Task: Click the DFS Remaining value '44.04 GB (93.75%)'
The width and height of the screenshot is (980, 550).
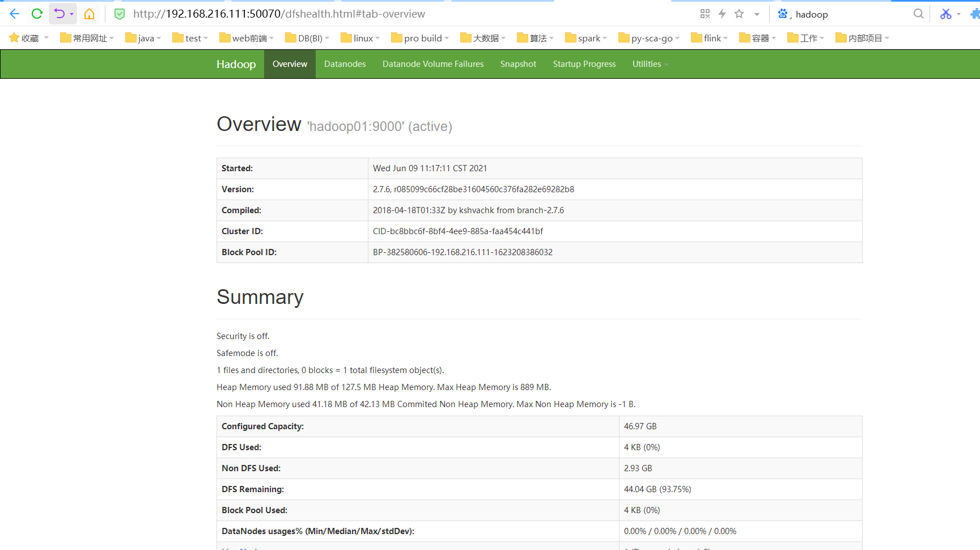Action: pos(657,489)
